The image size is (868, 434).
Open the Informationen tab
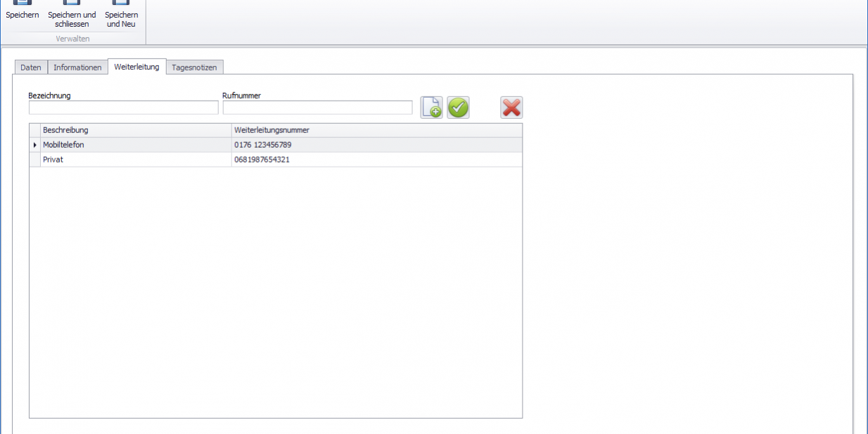[x=77, y=68]
